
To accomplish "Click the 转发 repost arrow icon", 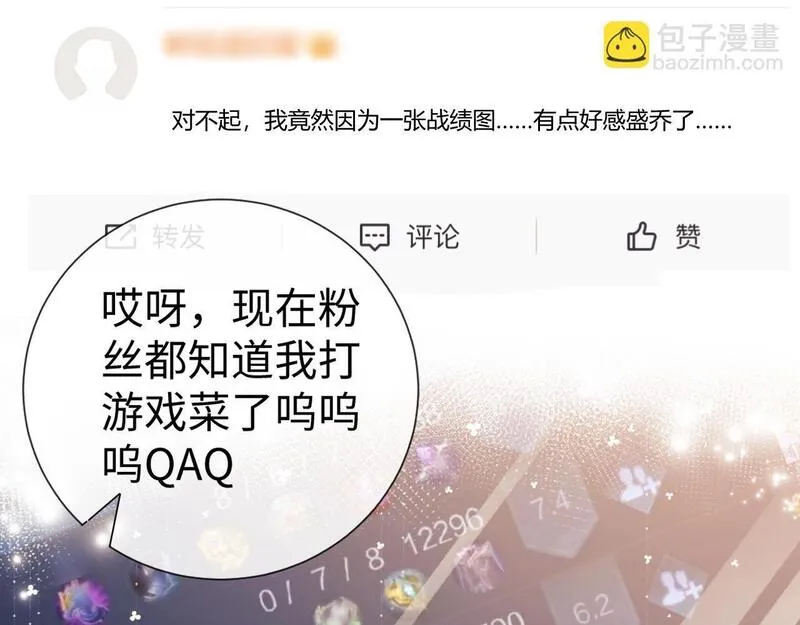I will (x=120, y=236).
